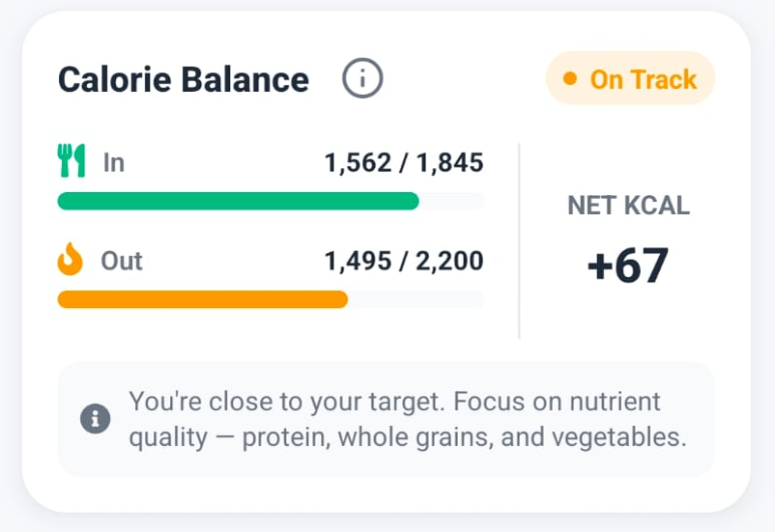
Task: Click the info icon in the tip message
Action: pos(96,419)
